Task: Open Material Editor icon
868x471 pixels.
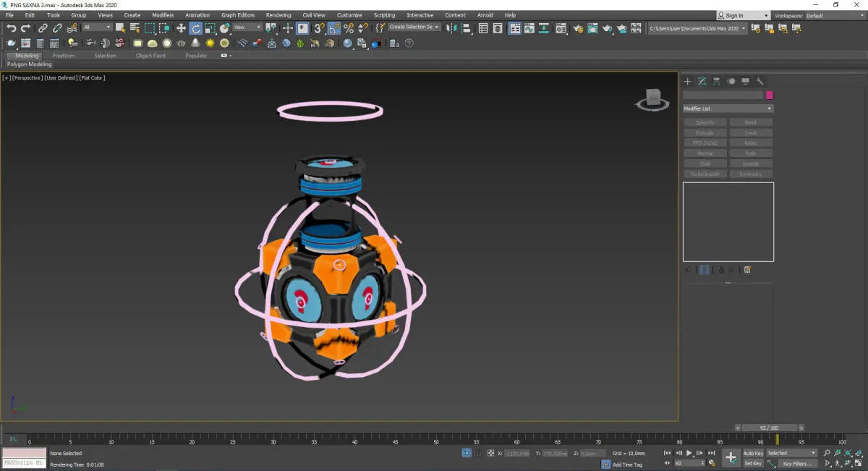Action: [561, 28]
